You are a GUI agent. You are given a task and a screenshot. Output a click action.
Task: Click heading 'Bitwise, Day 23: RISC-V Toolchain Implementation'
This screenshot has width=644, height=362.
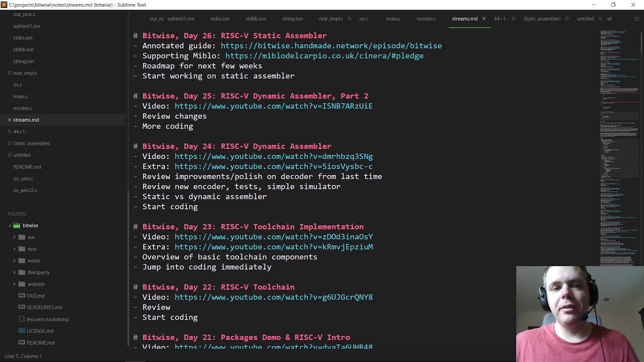pyautogui.click(x=253, y=227)
